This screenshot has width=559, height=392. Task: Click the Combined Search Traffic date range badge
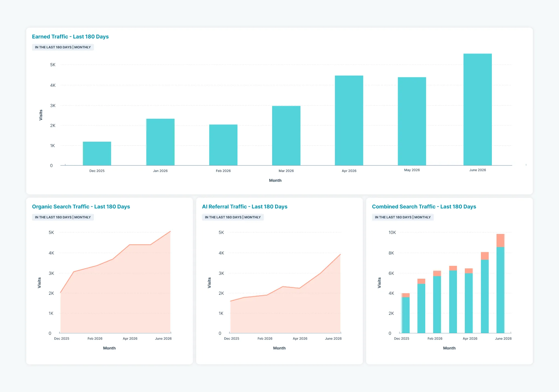point(403,217)
